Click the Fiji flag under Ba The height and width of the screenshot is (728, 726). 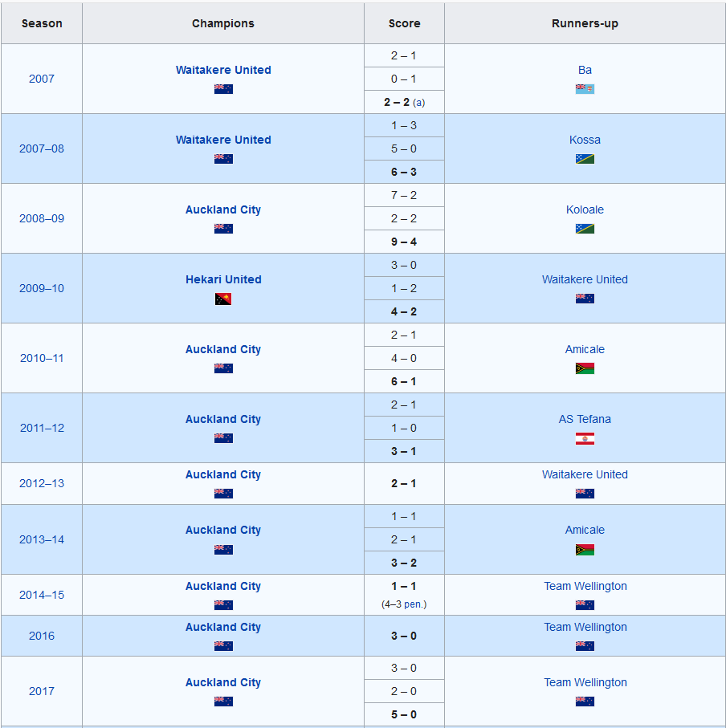[x=585, y=89]
